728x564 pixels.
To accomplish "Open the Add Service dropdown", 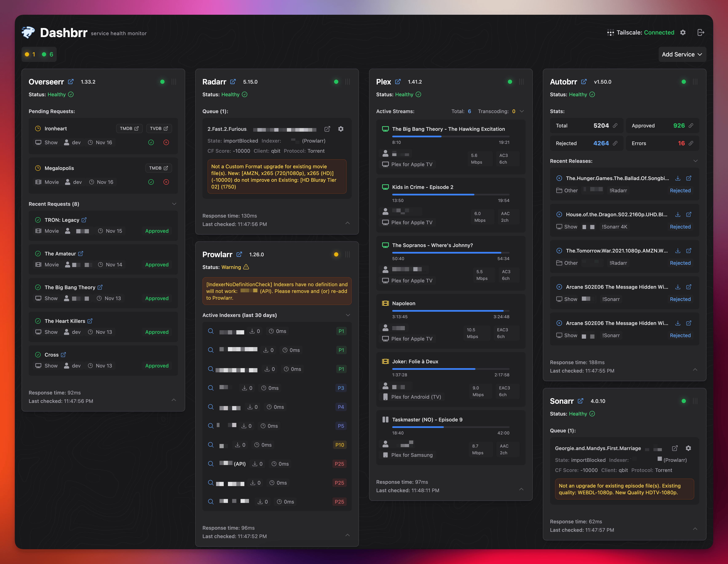I will (x=682, y=54).
